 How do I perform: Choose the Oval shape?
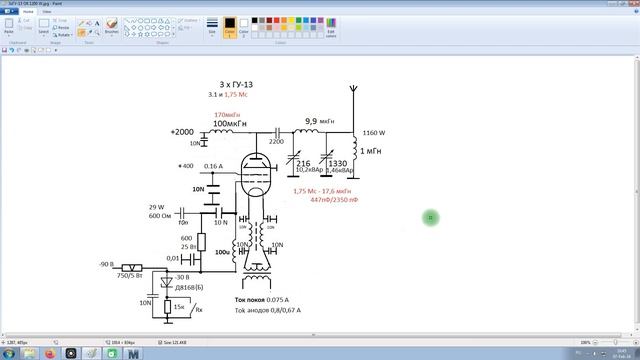tap(140, 21)
